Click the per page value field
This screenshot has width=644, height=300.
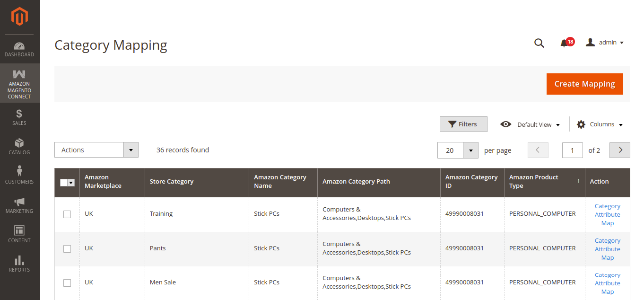450,150
